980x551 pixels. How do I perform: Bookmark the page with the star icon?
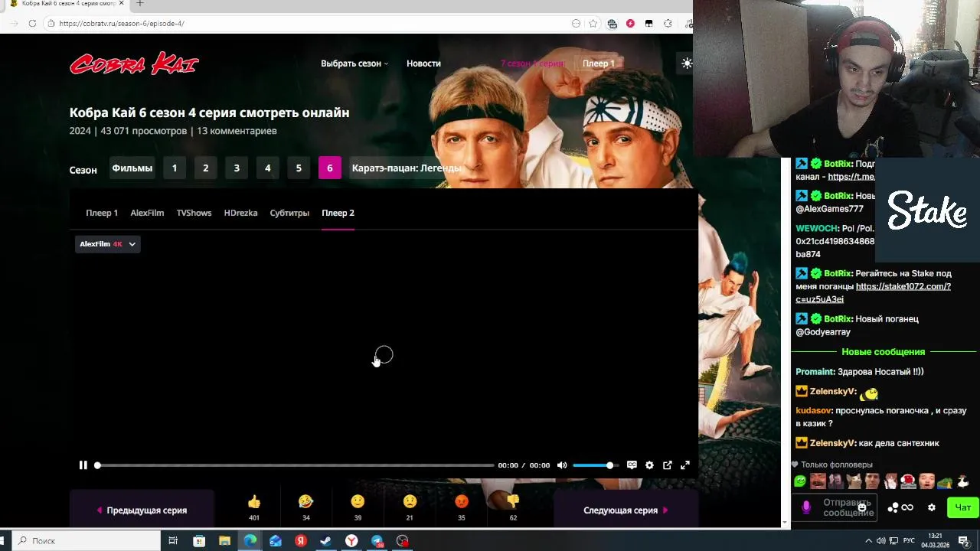pos(593,24)
